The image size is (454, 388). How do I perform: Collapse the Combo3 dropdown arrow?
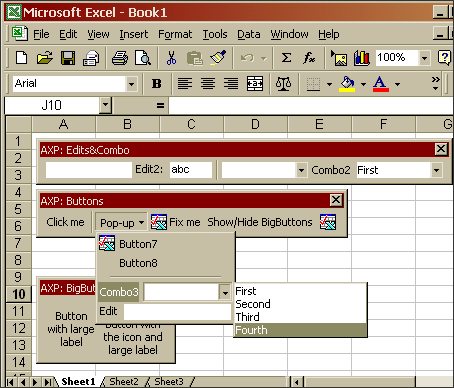coord(225,292)
